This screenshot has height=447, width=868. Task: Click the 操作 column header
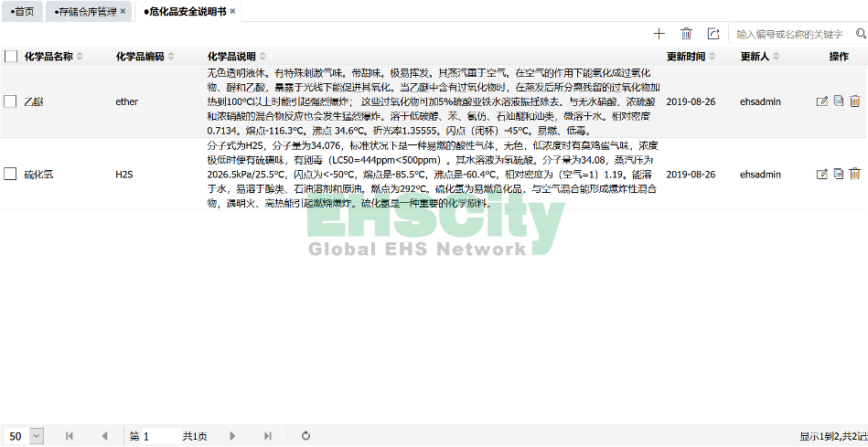pos(839,57)
